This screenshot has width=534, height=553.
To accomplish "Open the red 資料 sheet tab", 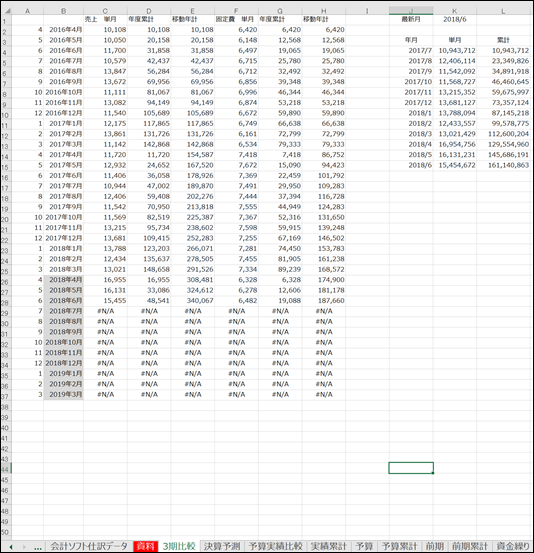I will pos(145,546).
